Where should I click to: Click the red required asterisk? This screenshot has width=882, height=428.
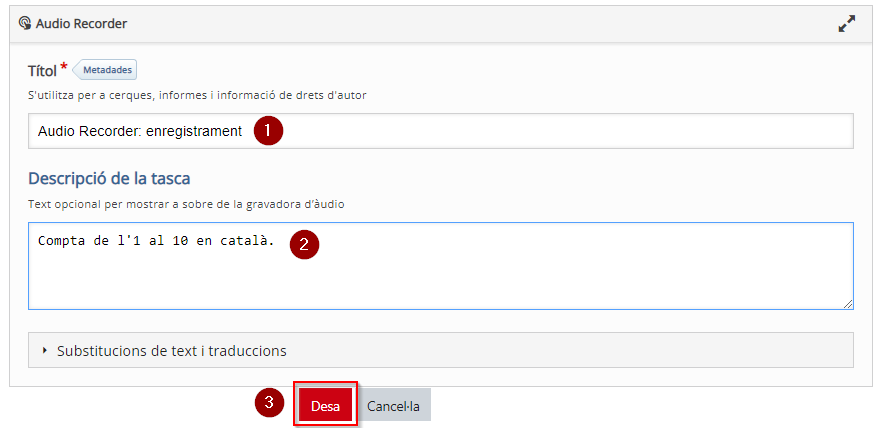point(64,67)
